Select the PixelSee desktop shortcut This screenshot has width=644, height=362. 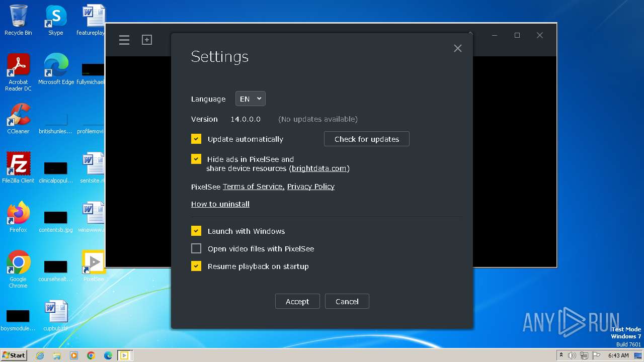(x=94, y=266)
